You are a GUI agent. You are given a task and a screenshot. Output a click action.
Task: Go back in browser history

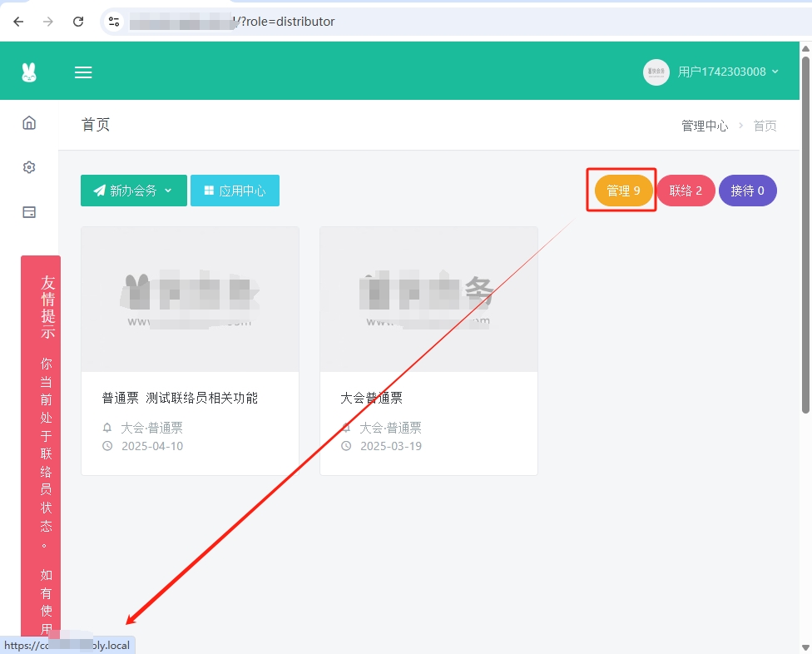(x=18, y=22)
